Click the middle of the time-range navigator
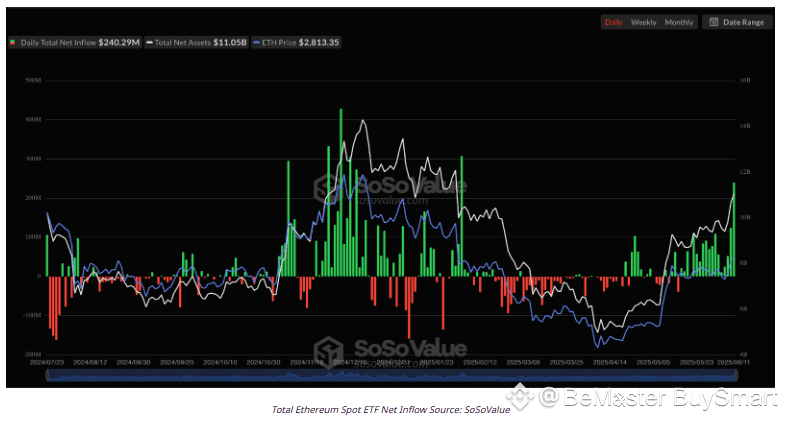 pyautogui.click(x=391, y=375)
